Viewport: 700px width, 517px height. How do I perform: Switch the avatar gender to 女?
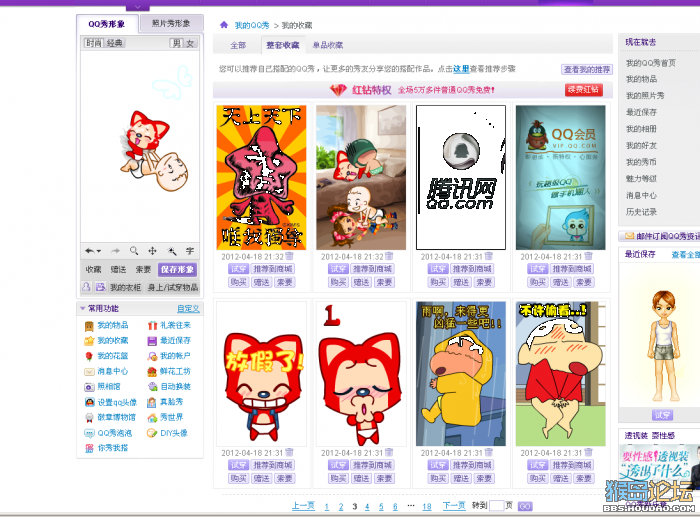pyautogui.click(x=190, y=43)
